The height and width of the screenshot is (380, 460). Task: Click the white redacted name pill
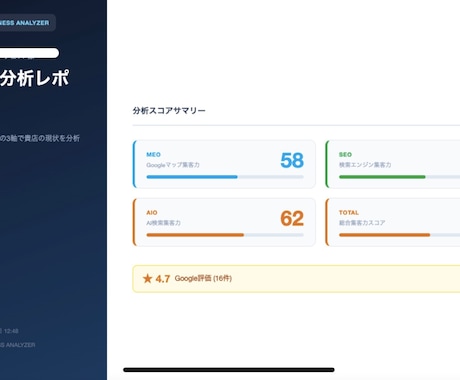[x=29, y=53]
